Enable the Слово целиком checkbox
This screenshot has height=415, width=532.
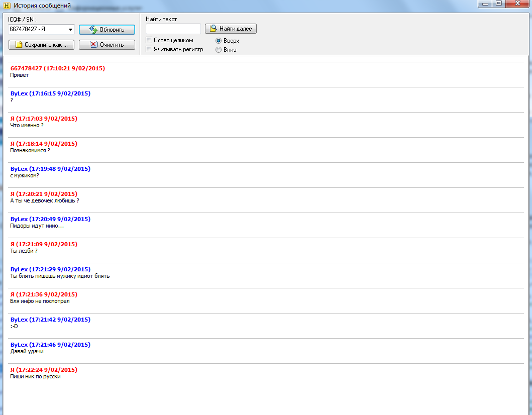point(149,40)
